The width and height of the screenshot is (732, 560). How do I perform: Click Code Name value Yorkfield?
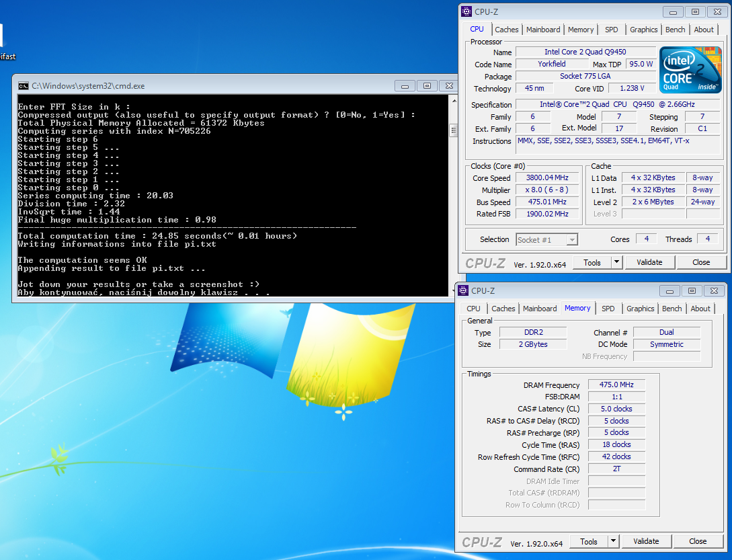tap(551, 64)
